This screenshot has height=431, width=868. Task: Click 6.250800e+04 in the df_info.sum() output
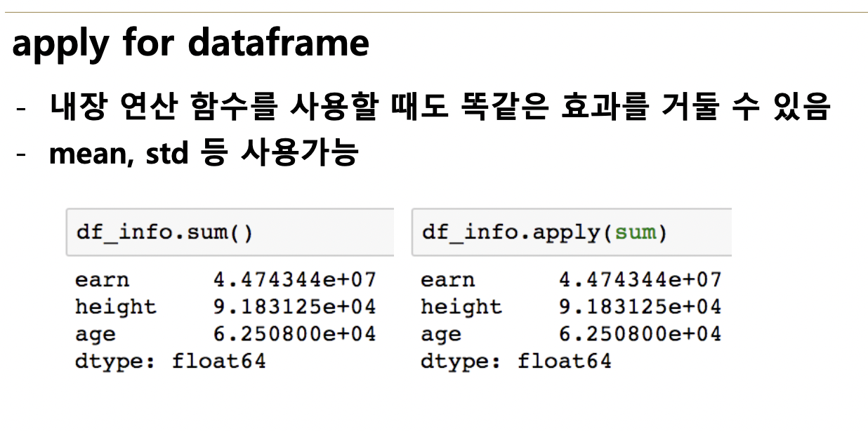[x=295, y=335]
